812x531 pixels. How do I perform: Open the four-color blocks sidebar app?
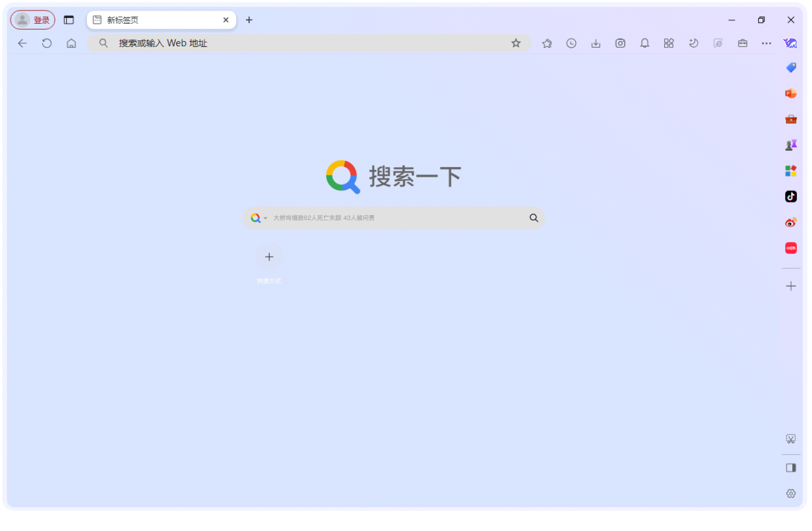(791, 171)
